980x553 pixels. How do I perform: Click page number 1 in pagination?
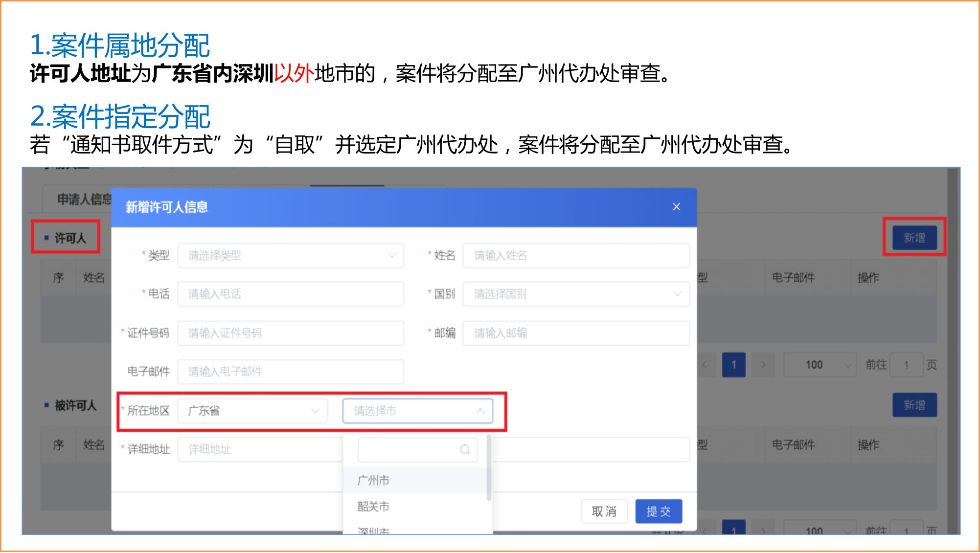click(x=733, y=364)
